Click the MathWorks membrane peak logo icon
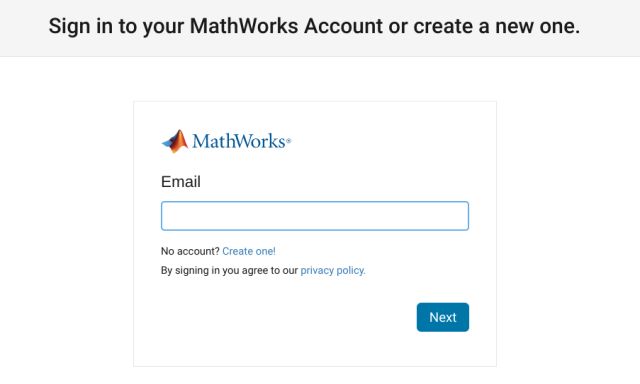 point(175,141)
